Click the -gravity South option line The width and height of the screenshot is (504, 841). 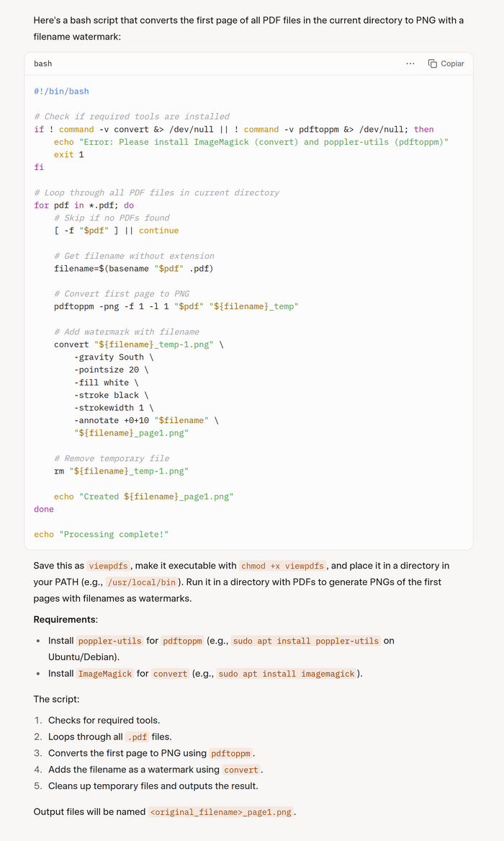click(114, 357)
